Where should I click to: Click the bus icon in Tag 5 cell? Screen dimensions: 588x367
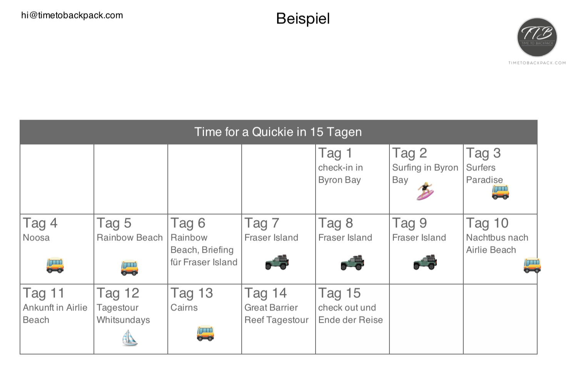tap(129, 268)
